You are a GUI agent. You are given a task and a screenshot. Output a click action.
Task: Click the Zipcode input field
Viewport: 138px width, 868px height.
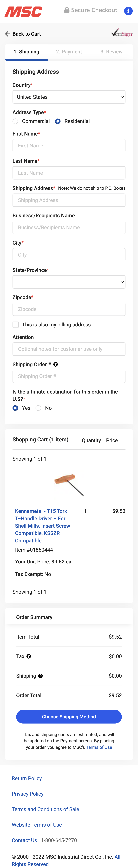[69, 309]
